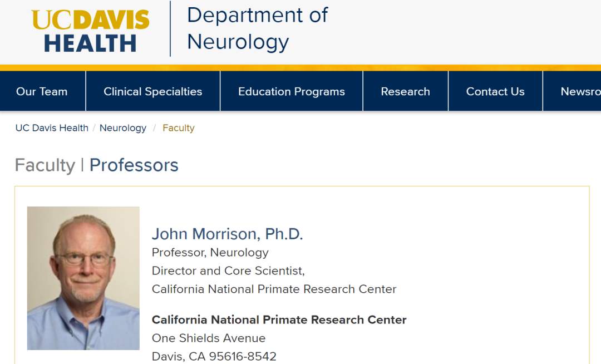Image resolution: width=601 pixels, height=364 pixels.
Task: Click the UC Davis Health logo
Action: click(91, 31)
